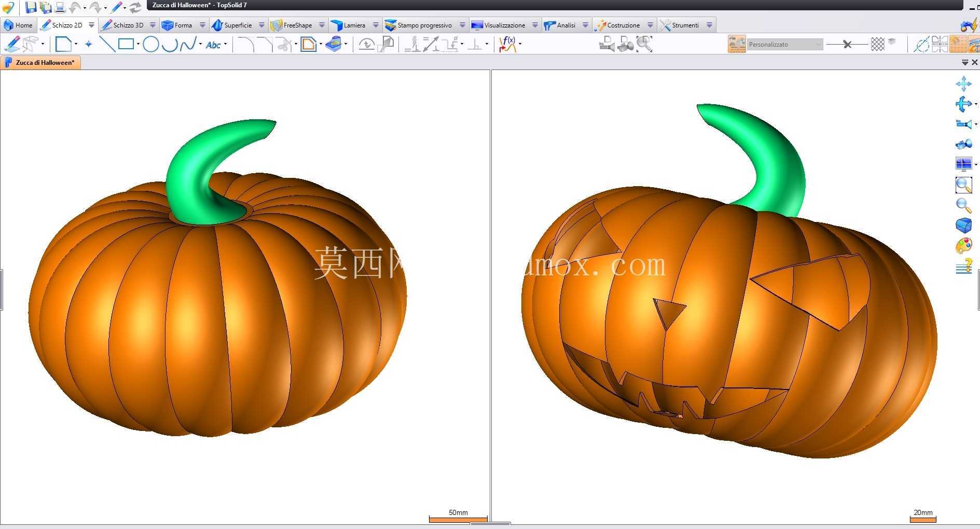Click the line style selector with X
Image resolution: width=980 pixels, height=529 pixels.
847,45
